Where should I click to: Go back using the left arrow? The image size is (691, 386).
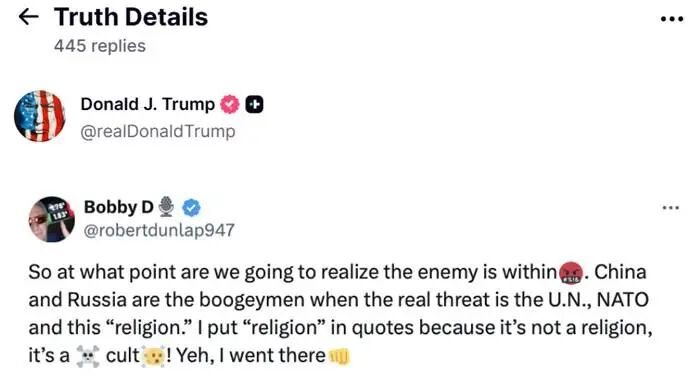point(29,17)
